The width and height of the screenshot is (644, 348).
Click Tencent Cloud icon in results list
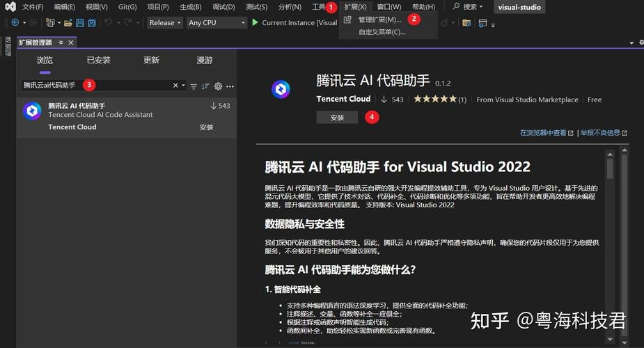[32, 111]
